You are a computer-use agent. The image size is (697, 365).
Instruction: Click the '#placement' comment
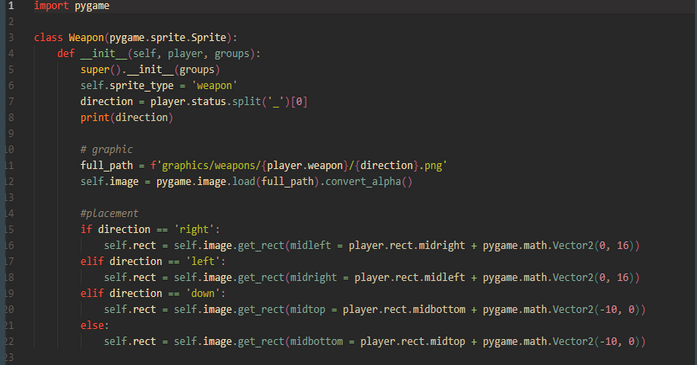click(109, 213)
